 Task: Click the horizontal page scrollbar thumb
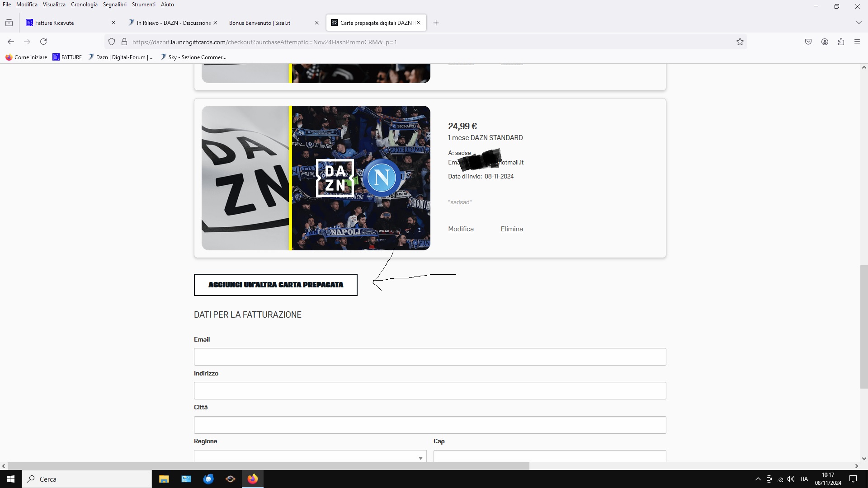pos(269,466)
